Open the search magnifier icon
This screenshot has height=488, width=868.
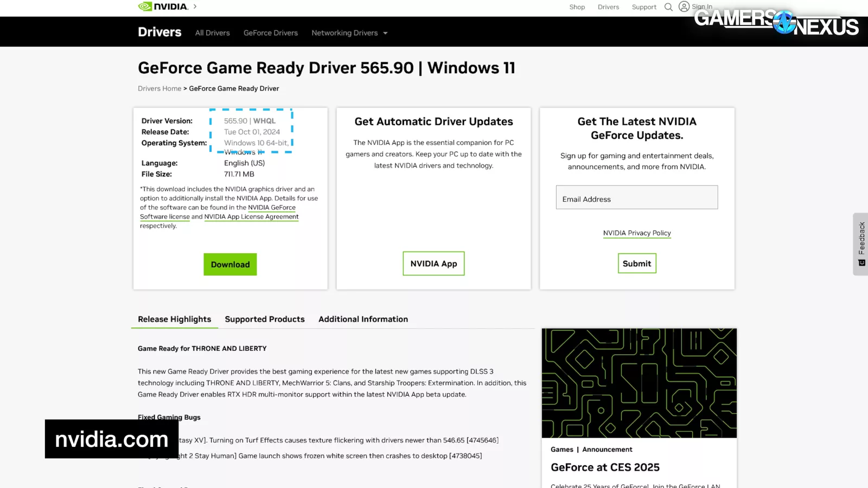tap(668, 7)
